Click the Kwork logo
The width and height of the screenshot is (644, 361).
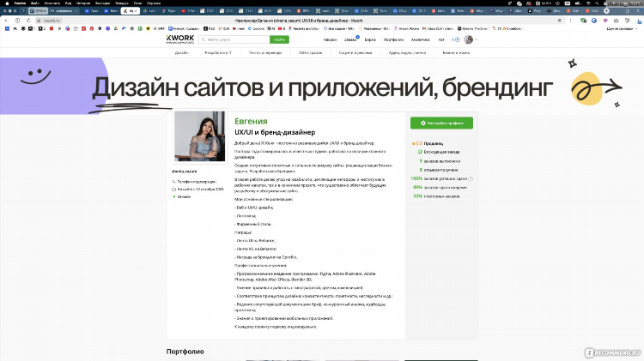(x=180, y=39)
